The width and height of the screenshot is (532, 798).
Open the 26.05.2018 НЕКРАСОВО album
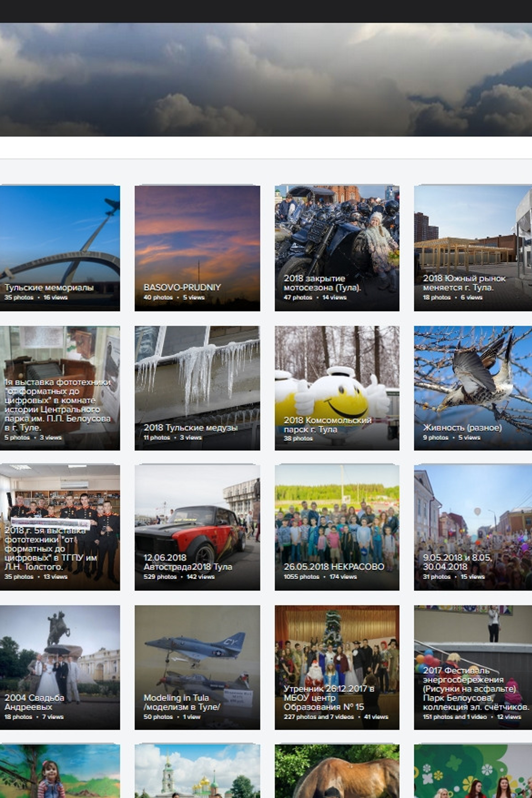(337, 527)
